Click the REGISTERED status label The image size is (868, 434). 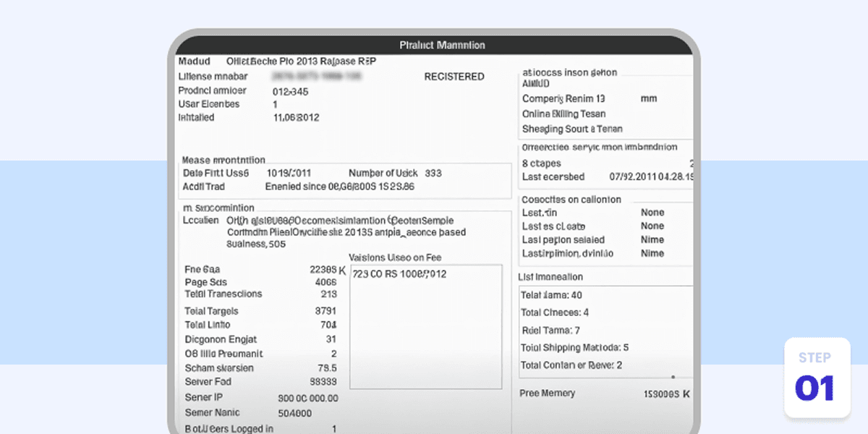[x=454, y=76]
